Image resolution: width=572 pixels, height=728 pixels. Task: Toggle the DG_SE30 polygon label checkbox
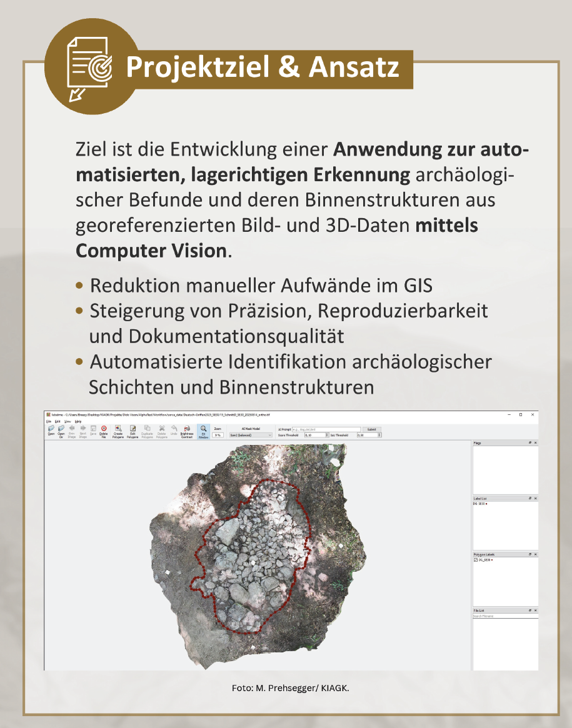click(x=476, y=560)
